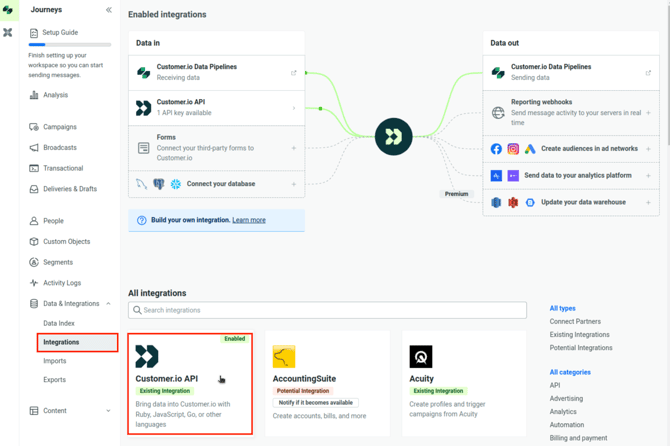
Task: Click the Learn more link
Action: coord(249,220)
